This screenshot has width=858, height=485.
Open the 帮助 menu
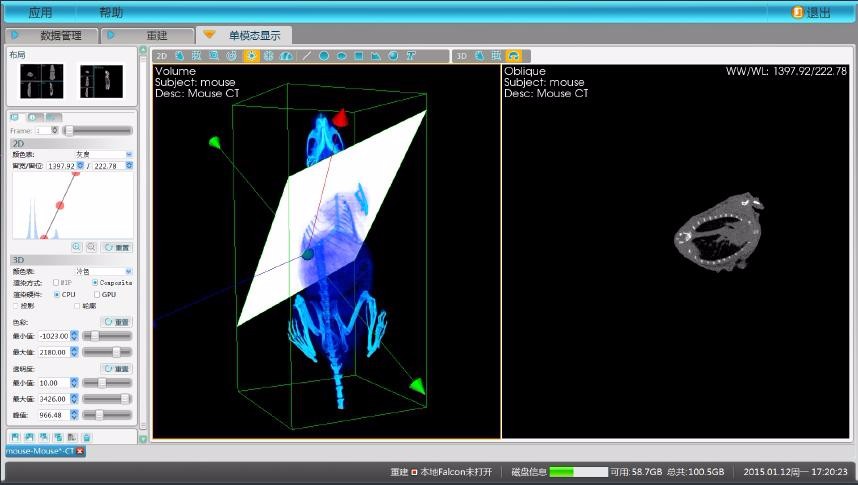pos(111,13)
